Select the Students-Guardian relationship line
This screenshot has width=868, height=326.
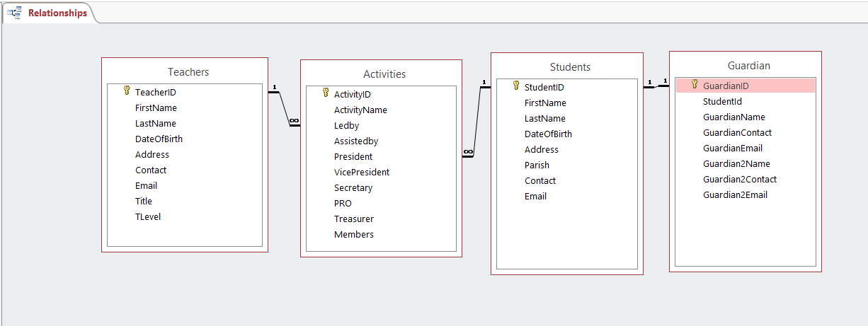coord(656,87)
